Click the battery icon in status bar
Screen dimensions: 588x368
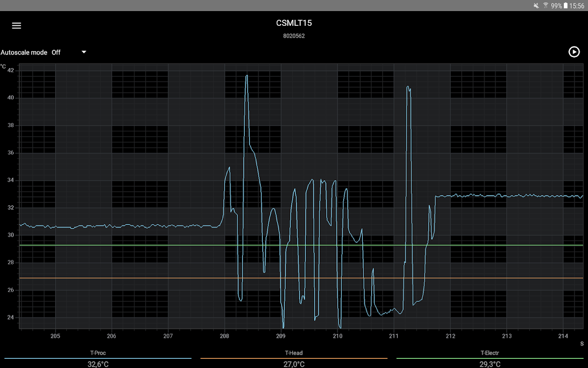coord(565,6)
